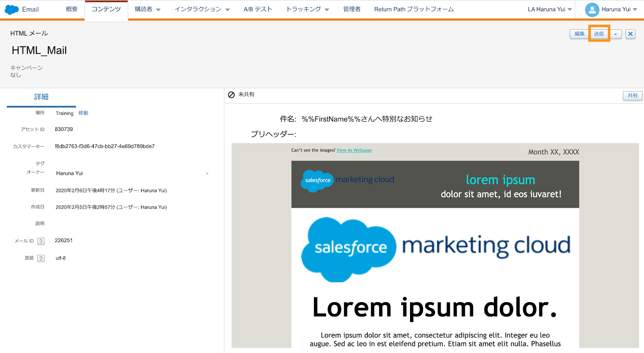This screenshot has height=353, width=644.
Task: Open the owner dropdown arrow for Haruna Yui
Action: [207, 173]
